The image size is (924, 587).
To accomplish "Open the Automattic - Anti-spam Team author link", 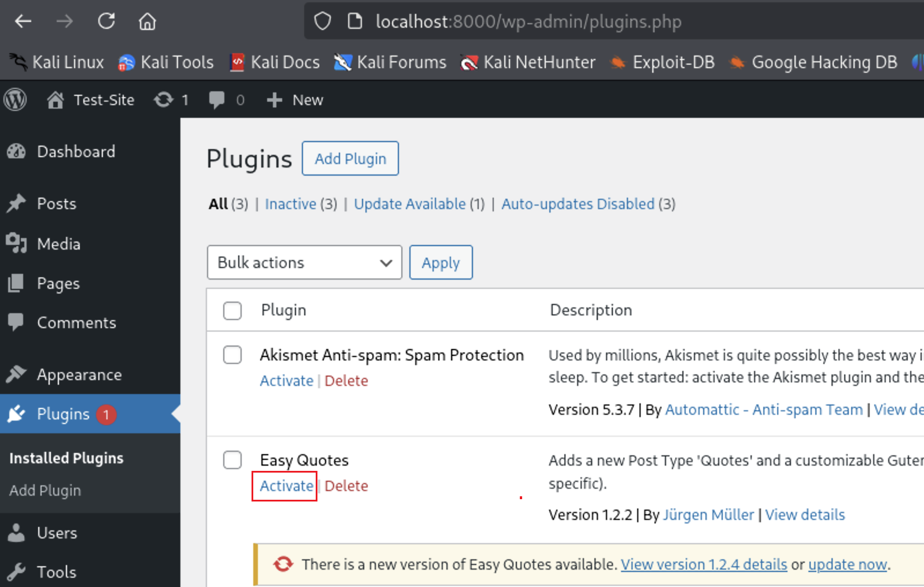I will point(764,410).
